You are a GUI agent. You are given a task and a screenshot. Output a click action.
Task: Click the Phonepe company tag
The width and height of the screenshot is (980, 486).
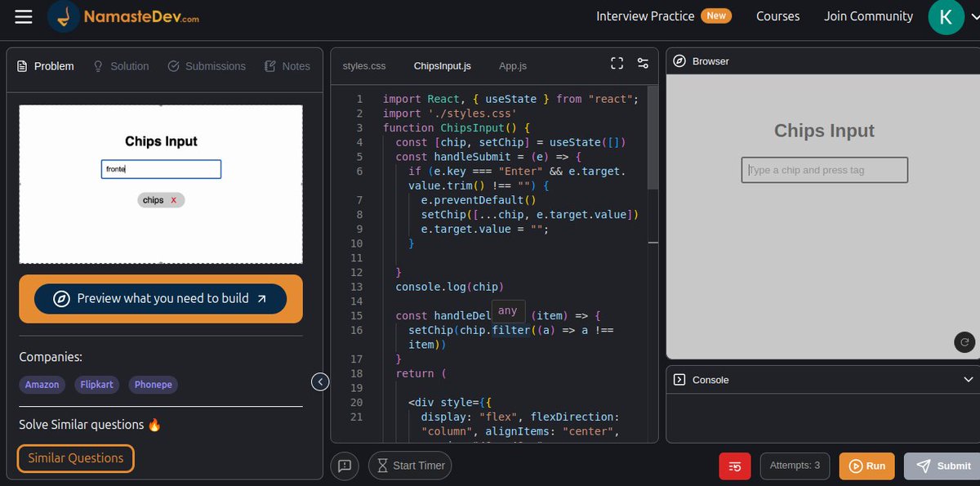(x=154, y=385)
